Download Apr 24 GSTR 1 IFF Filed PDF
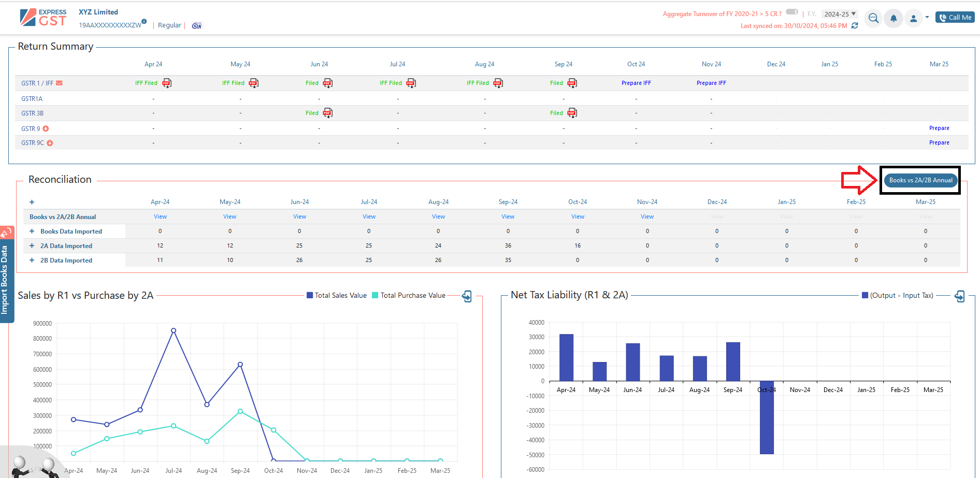 coord(167,83)
